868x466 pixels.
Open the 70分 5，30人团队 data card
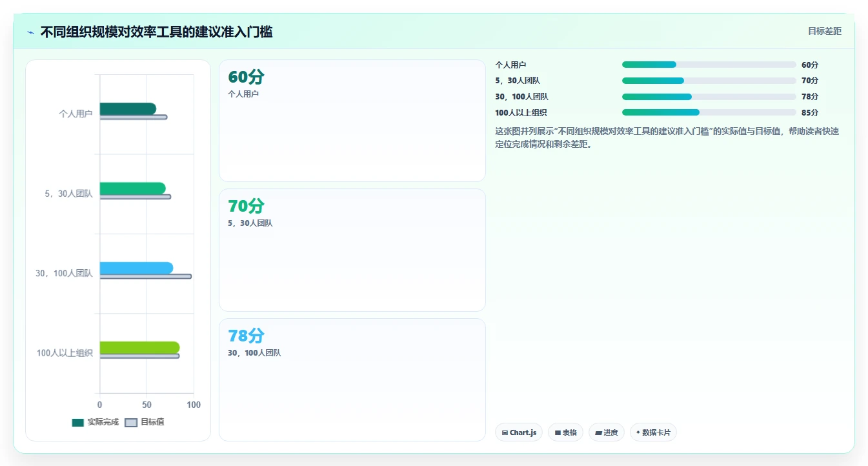352,250
